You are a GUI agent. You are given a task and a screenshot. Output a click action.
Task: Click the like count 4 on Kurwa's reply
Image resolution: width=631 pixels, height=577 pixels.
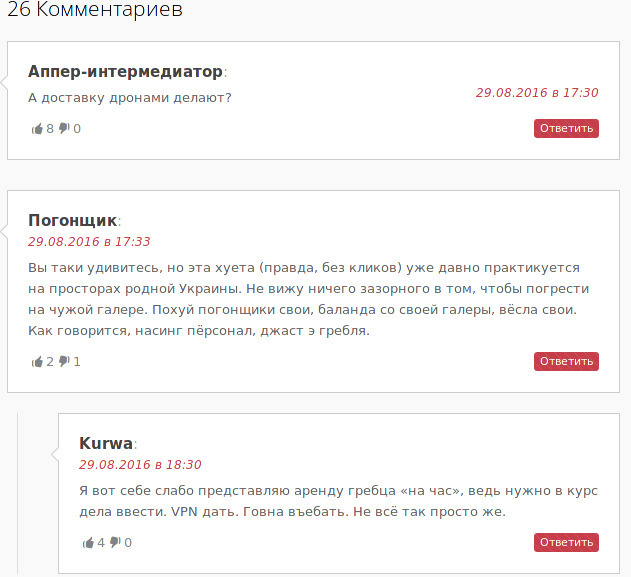101,543
